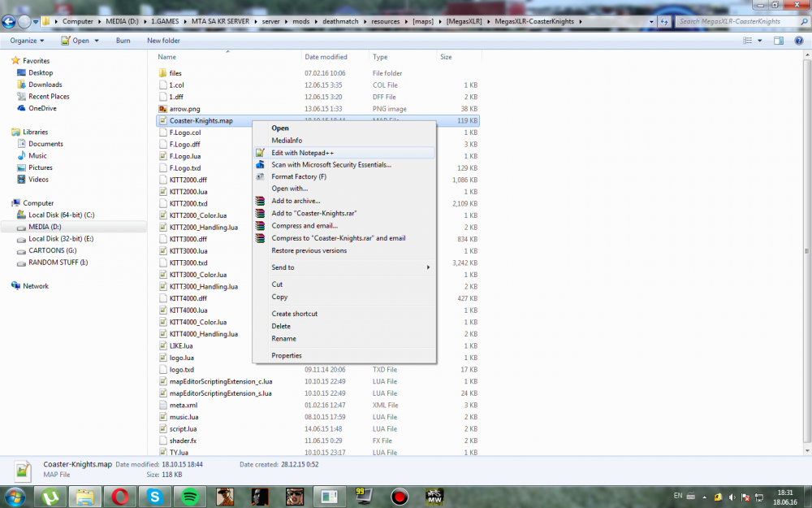Sort files by the Date modified column
The image size is (812, 508).
pyautogui.click(x=326, y=57)
